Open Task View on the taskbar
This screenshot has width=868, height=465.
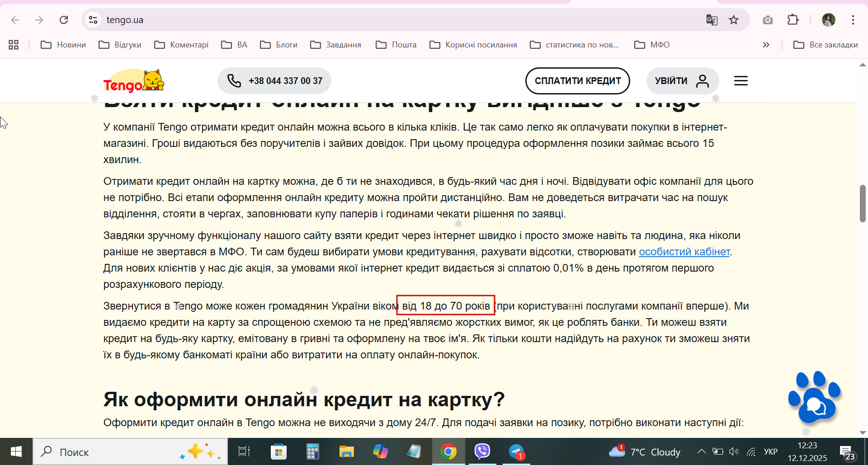(244, 451)
